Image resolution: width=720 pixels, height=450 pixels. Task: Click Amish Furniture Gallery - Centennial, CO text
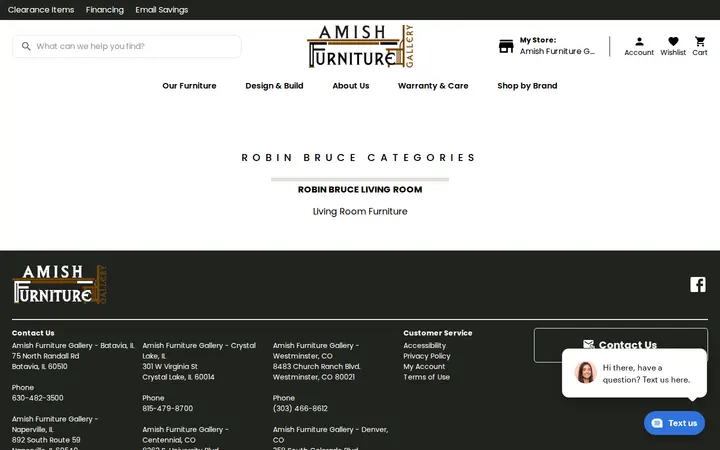pyautogui.click(x=185, y=435)
